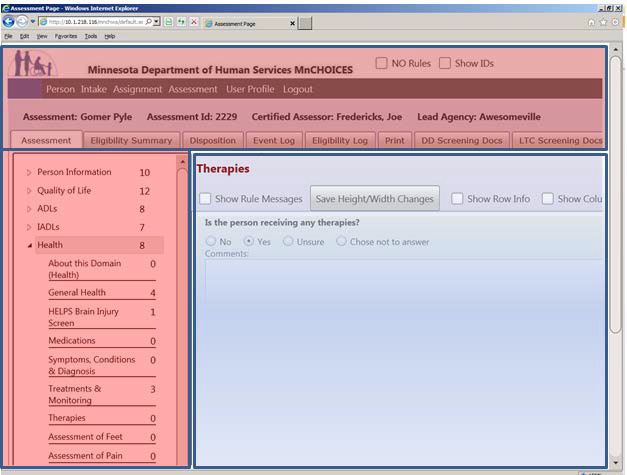Open the General Health section

77,293
